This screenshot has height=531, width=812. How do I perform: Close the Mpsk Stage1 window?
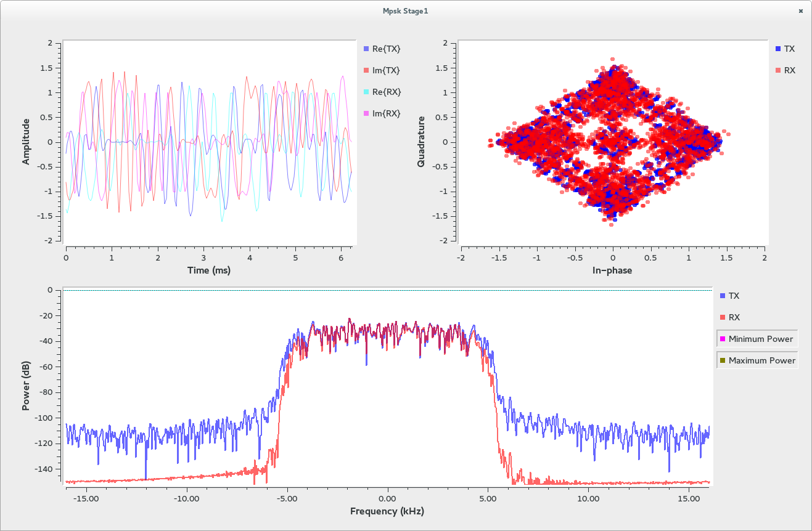pos(801,10)
